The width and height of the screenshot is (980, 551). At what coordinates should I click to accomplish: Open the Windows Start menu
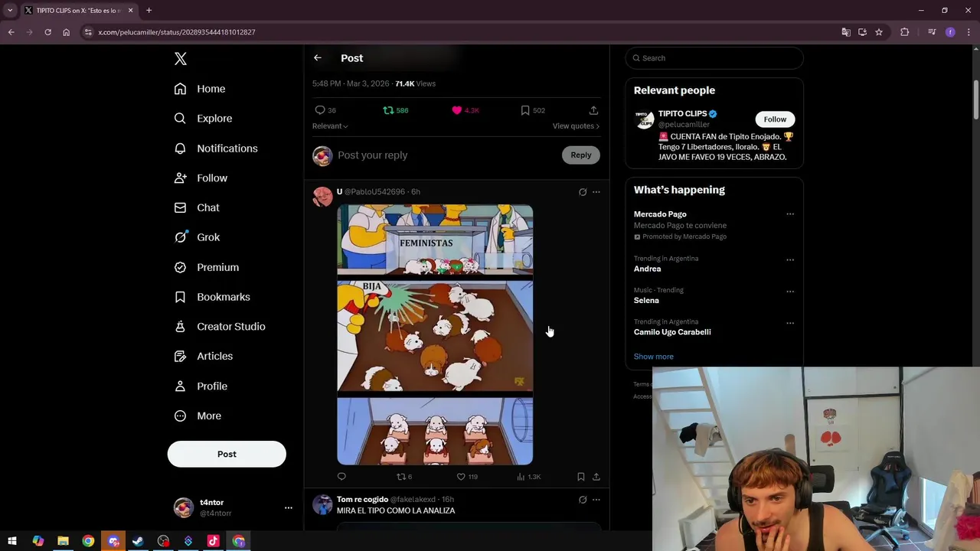click(x=12, y=541)
